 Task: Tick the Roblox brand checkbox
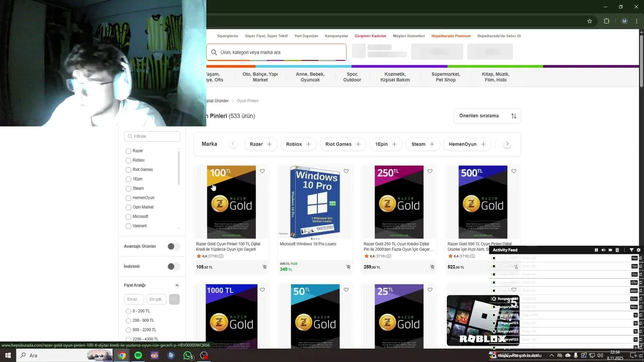tap(128, 160)
